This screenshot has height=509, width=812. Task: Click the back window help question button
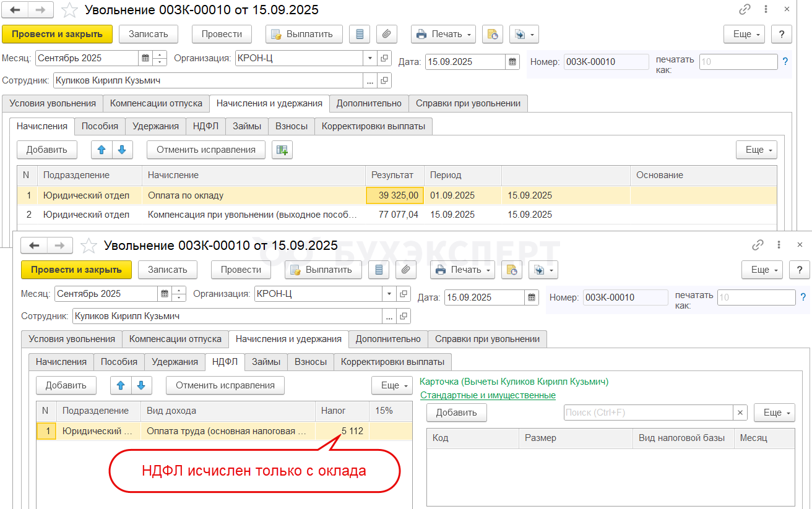[782, 34]
